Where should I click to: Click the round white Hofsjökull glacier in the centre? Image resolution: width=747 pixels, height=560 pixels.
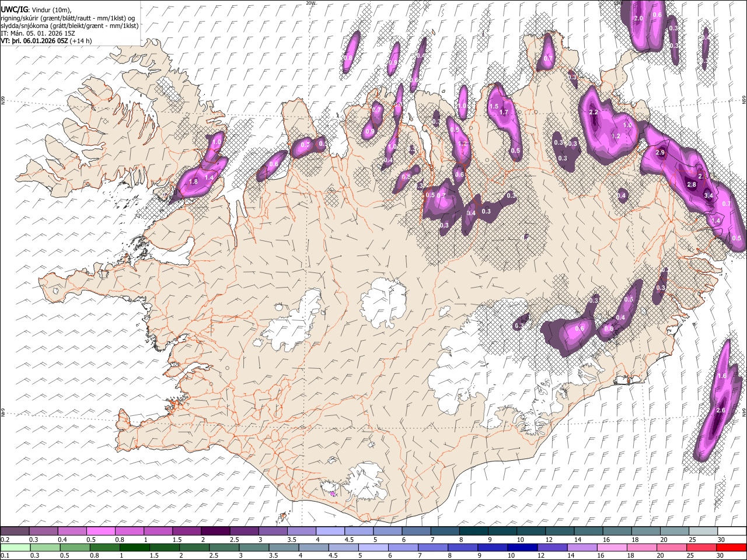pos(383,302)
